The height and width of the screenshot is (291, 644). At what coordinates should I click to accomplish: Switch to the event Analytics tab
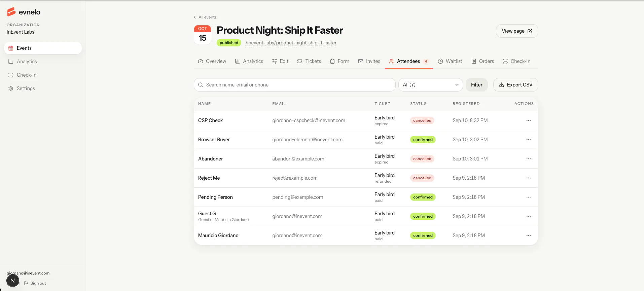pyautogui.click(x=249, y=61)
